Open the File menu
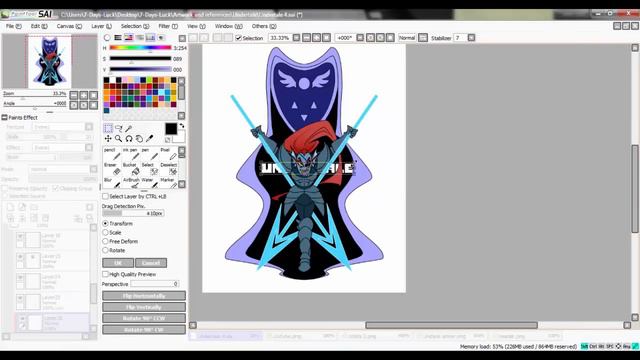This screenshot has height=360, width=640. [13, 26]
